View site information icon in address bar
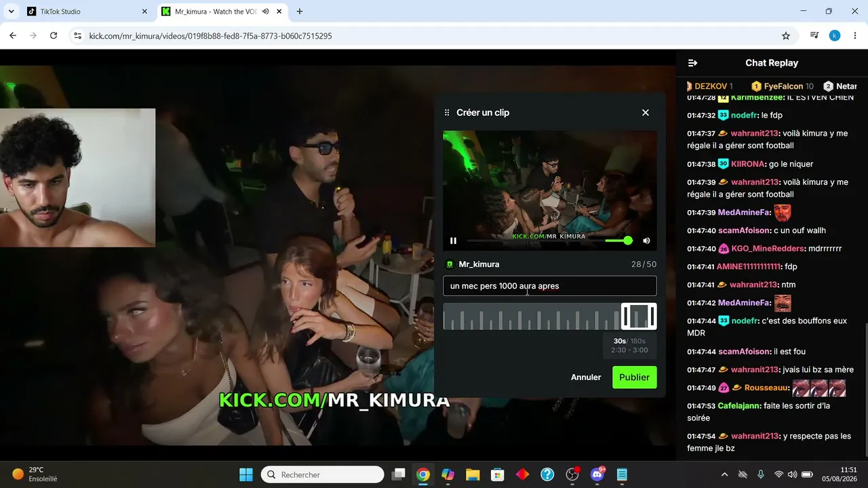 [77, 36]
